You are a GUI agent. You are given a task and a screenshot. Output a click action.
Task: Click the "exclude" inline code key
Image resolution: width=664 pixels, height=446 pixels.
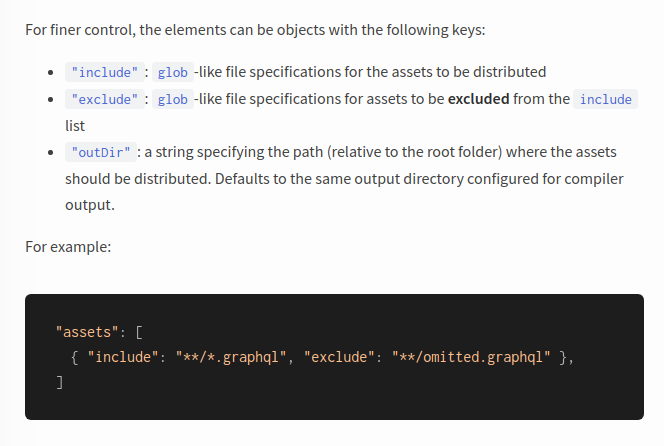[105, 99]
